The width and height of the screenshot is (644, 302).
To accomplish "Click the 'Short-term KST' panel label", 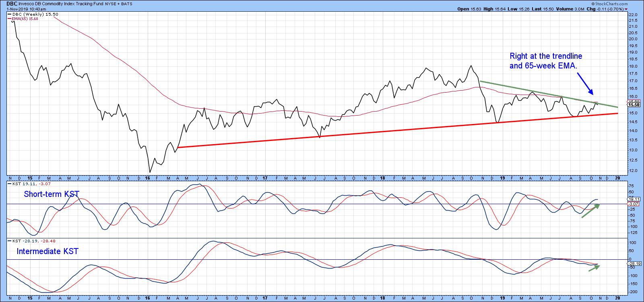I will [x=52, y=194].
